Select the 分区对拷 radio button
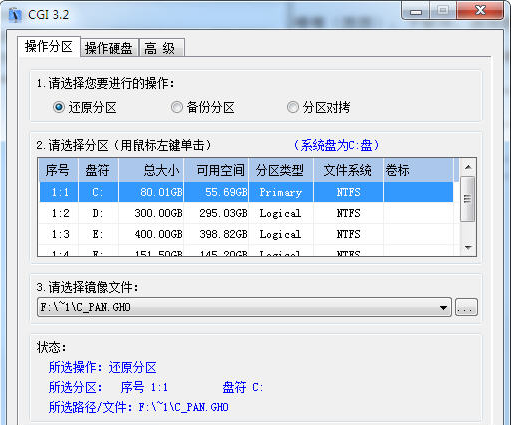 (x=293, y=108)
